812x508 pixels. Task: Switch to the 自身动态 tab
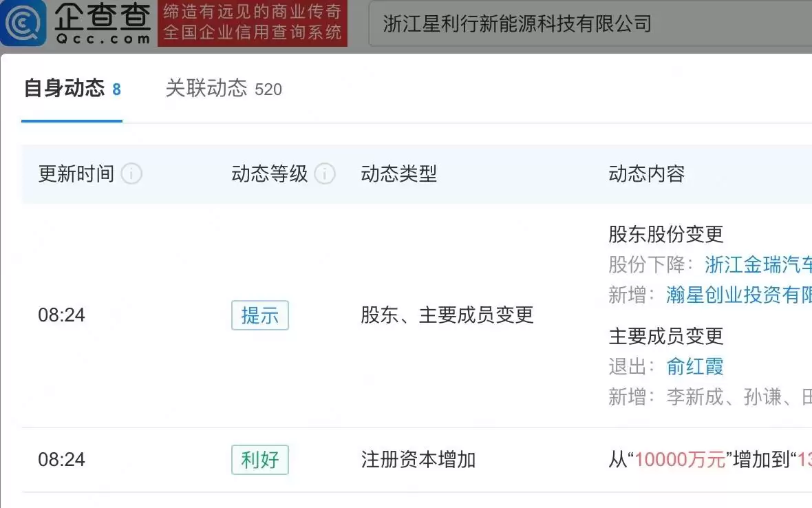pos(72,89)
